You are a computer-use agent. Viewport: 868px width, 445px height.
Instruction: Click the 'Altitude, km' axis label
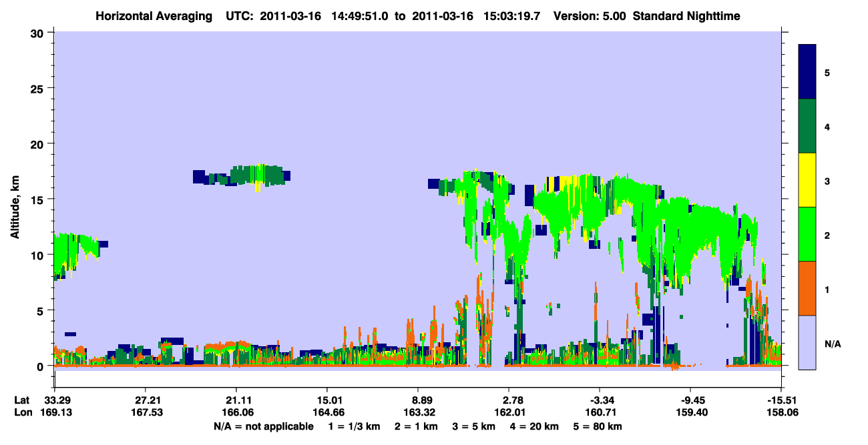tap(15, 207)
